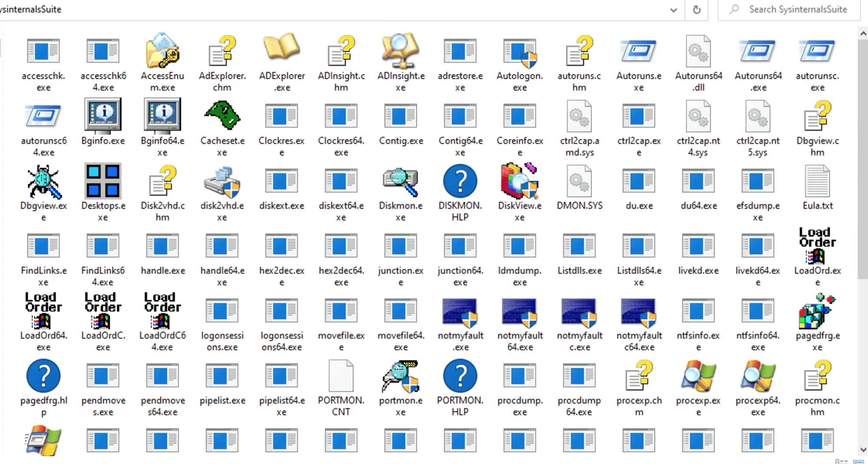Open the AdExplorer.chm help file icon
This screenshot has width=868, height=464.
pos(222,51)
